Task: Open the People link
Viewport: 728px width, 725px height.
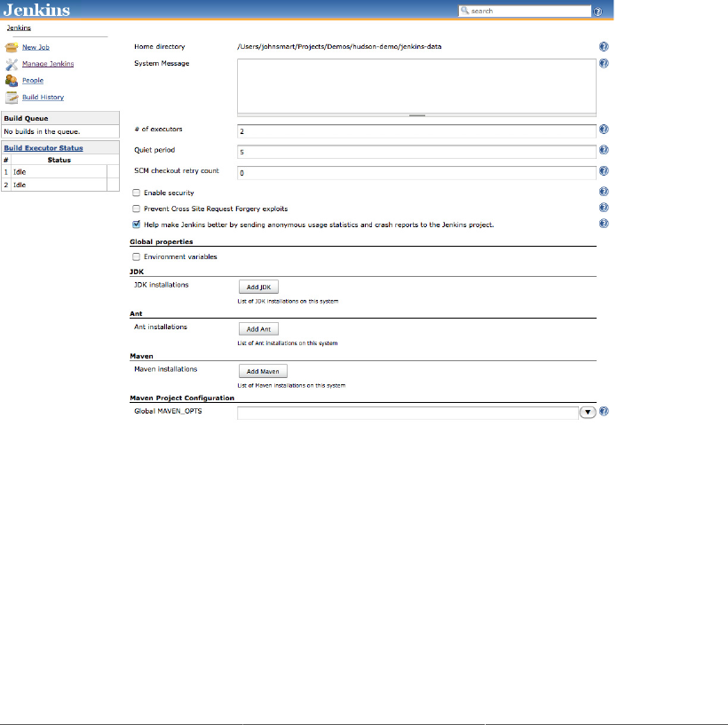Action: (33, 81)
